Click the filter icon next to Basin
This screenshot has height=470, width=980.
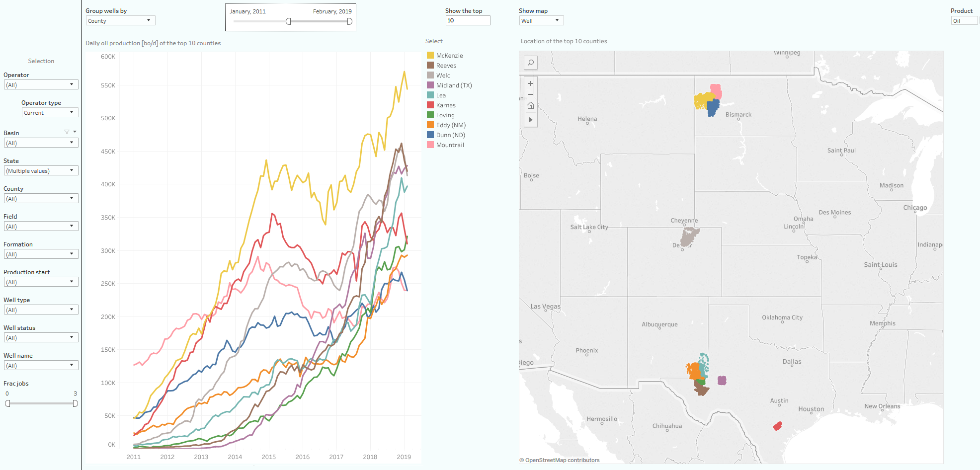point(66,131)
